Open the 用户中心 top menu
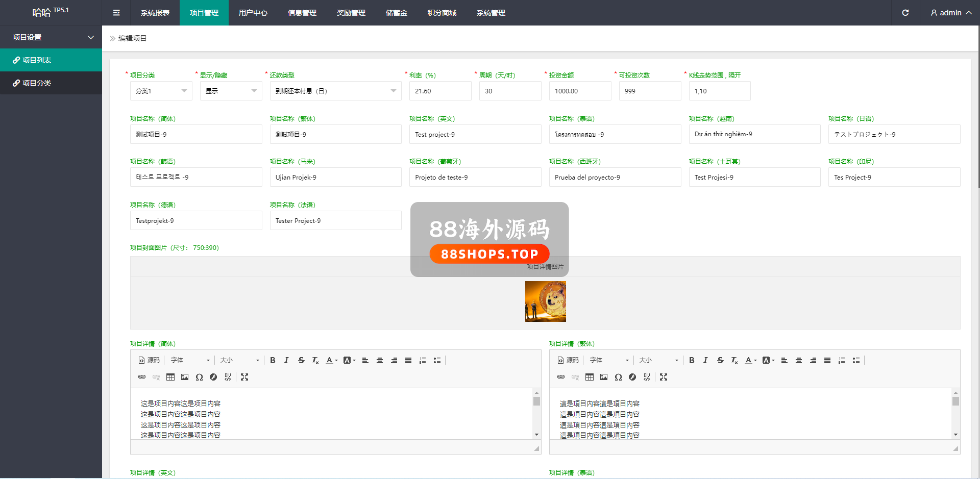This screenshot has width=980, height=479. click(253, 13)
